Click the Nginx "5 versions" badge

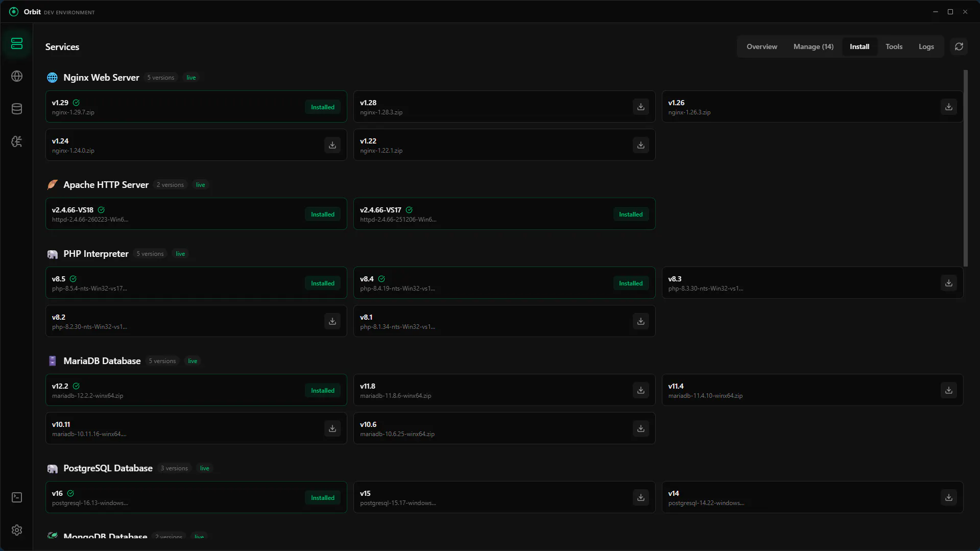161,78
